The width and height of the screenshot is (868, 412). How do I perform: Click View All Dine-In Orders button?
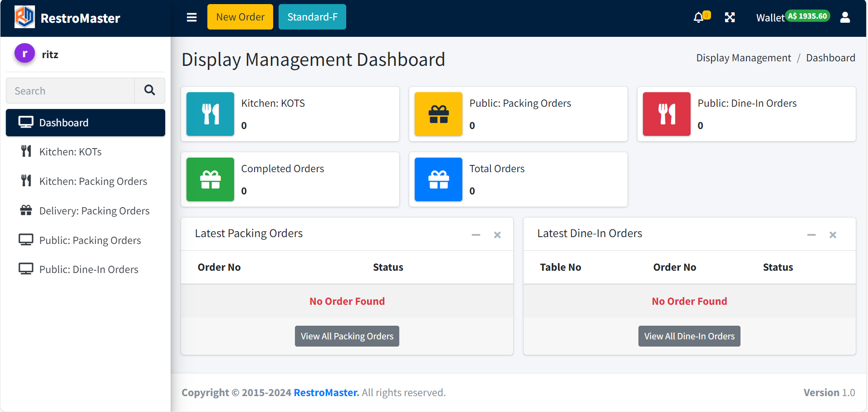pos(689,336)
